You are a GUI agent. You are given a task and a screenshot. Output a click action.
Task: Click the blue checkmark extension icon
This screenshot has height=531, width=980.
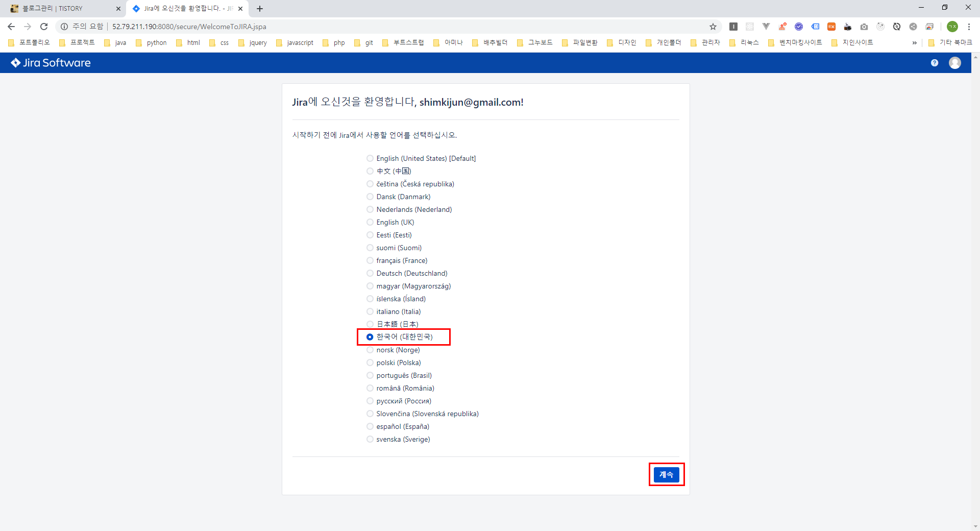click(x=798, y=27)
